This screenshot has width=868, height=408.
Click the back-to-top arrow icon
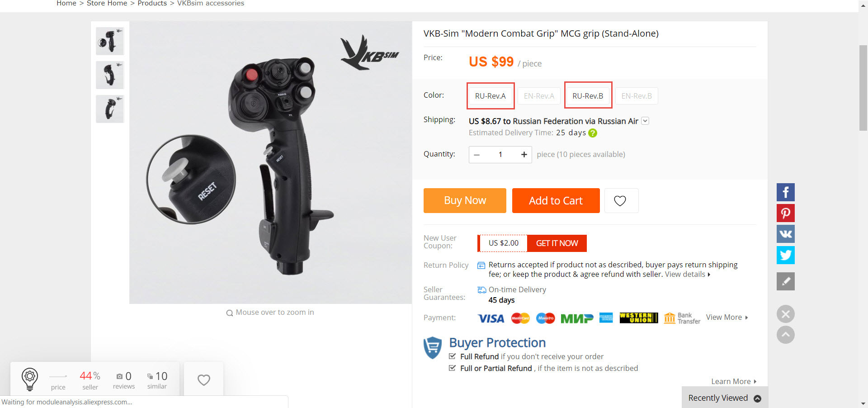click(785, 335)
